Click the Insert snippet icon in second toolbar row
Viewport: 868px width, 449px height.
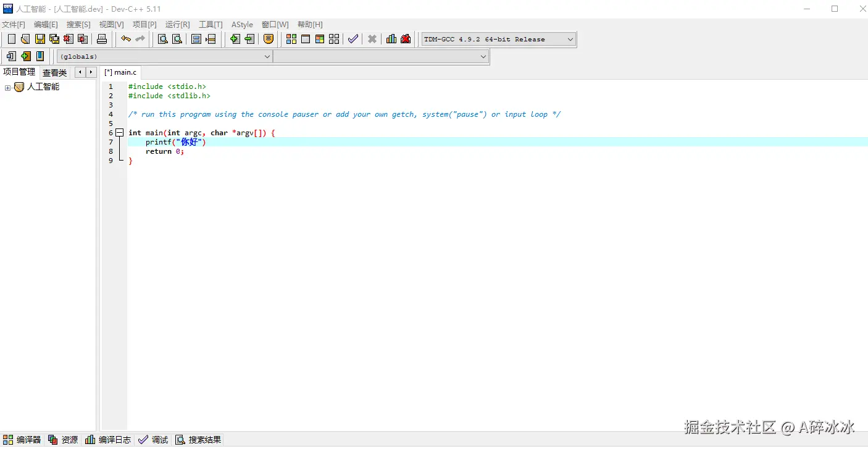pos(11,56)
